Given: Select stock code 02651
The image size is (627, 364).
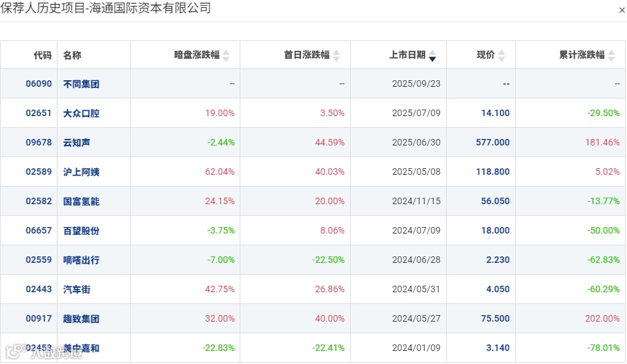Looking at the screenshot, I should pos(39,113).
